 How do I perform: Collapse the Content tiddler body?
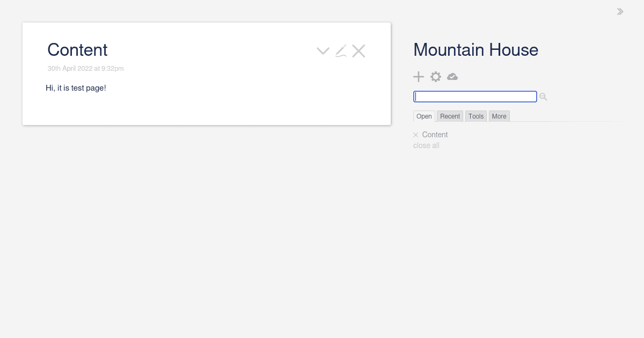coord(323,50)
